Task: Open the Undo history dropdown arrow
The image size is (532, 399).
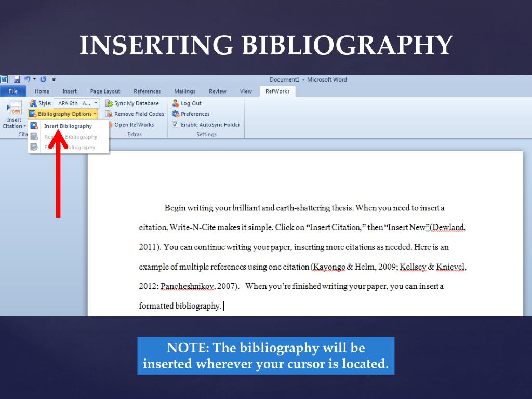Action: coord(34,79)
